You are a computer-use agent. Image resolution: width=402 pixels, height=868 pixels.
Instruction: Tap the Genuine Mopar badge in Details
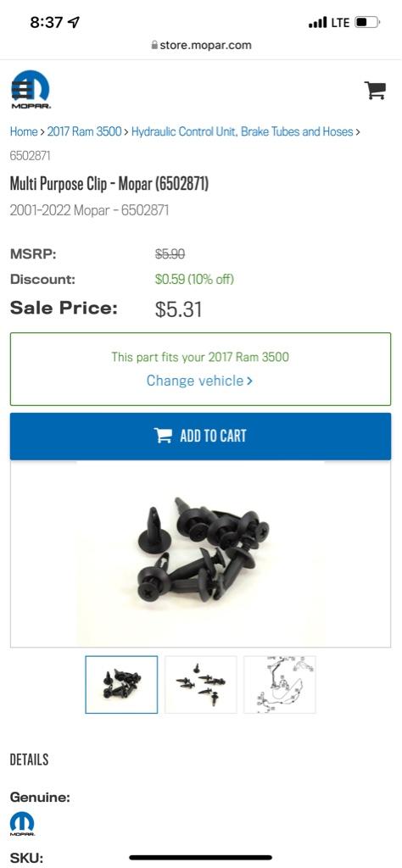[x=22, y=824]
